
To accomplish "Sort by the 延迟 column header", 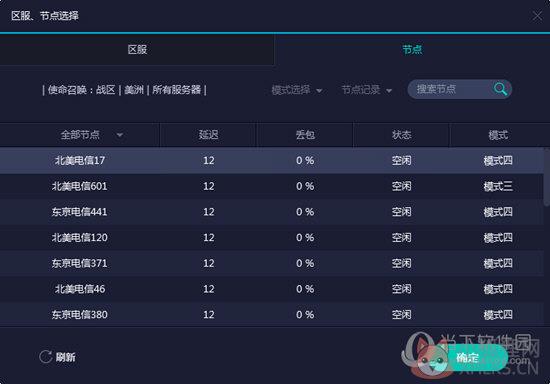I will (209, 135).
